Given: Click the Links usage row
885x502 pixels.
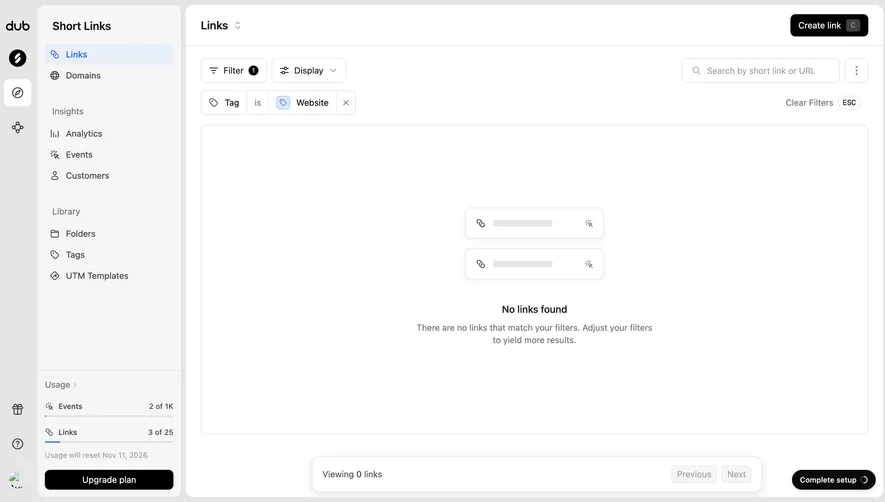Looking at the screenshot, I should (x=109, y=433).
